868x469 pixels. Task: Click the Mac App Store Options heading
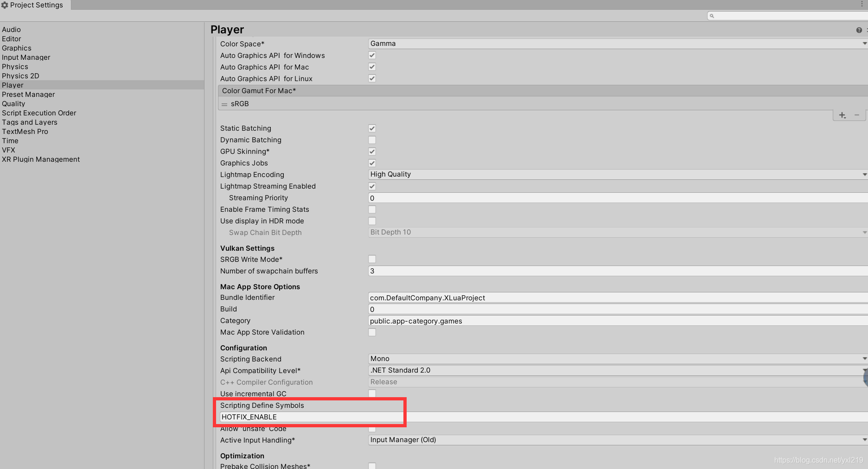tap(260, 287)
